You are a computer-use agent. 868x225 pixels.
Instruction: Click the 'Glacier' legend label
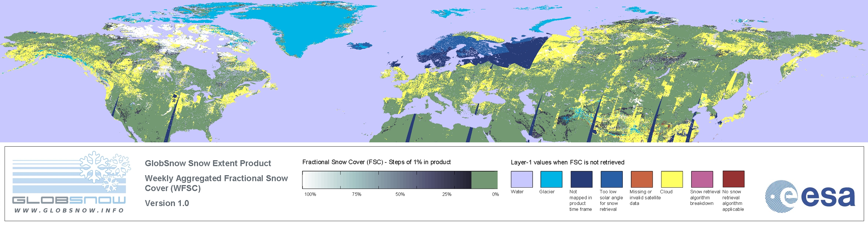547,192
